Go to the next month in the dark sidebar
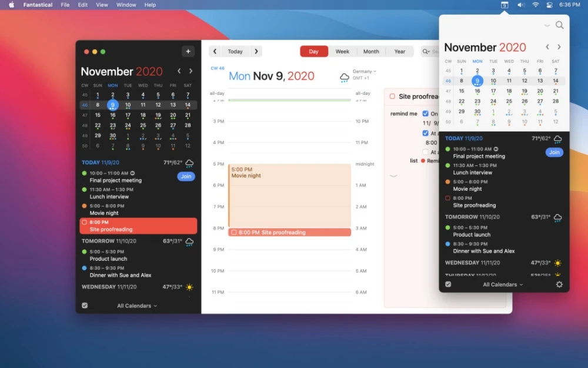 [x=191, y=71]
